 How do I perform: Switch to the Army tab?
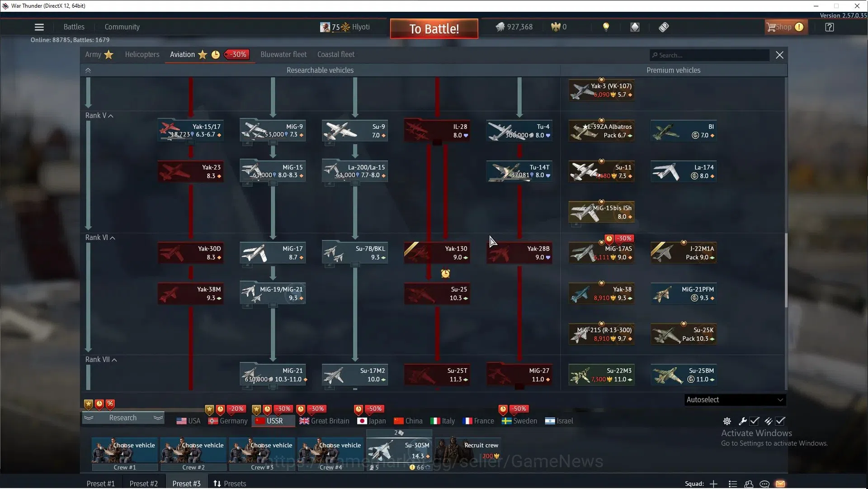pyautogui.click(x=99, y=55)
